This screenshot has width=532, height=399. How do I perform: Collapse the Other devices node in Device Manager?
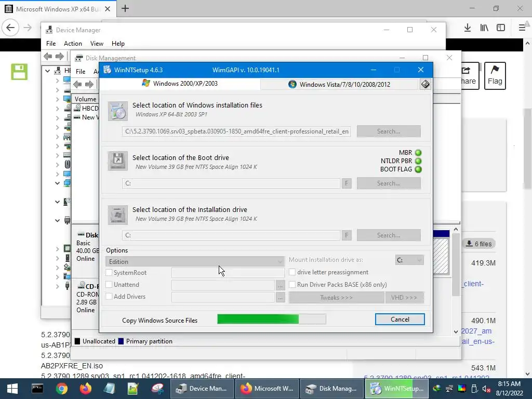(x=57, y=202)
